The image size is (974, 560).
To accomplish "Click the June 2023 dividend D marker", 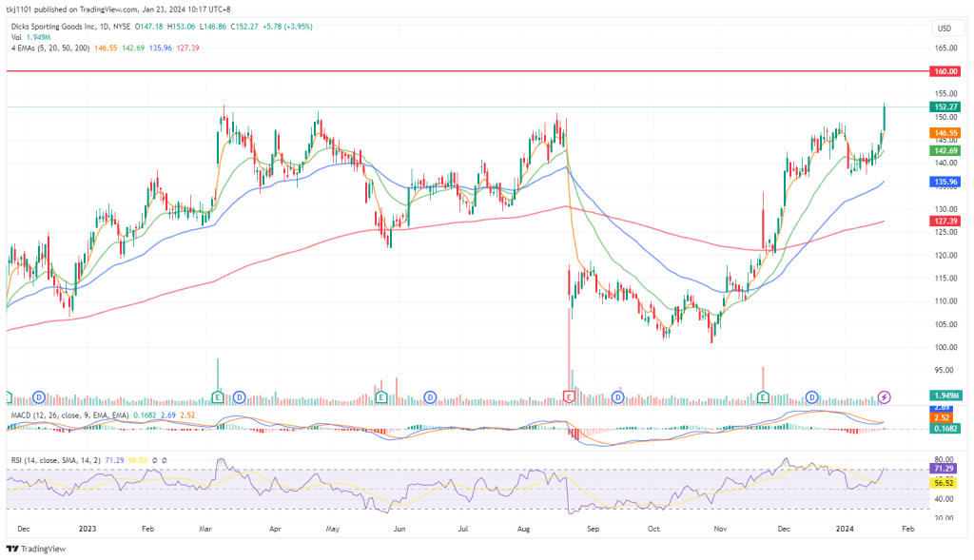I will [x=430, y=396].
